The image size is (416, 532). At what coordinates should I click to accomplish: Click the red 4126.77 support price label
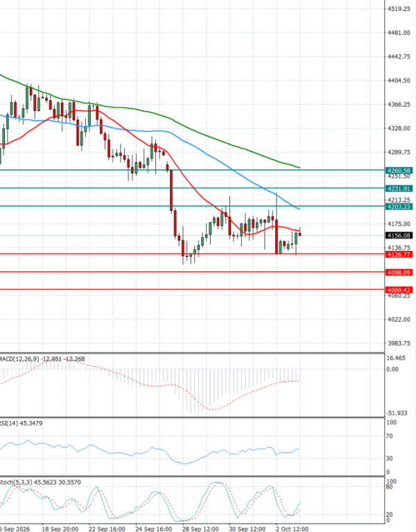(399, 255)
